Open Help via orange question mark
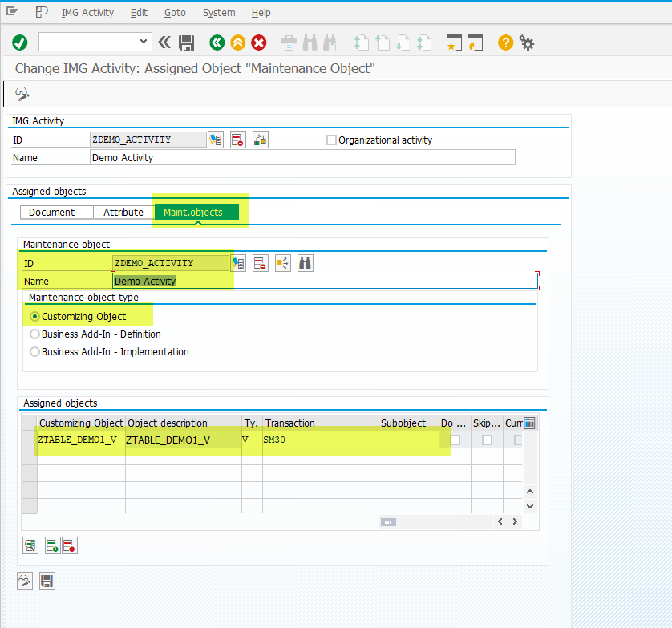The width and height of the screenshot is (672, 628). pos(506,43)
